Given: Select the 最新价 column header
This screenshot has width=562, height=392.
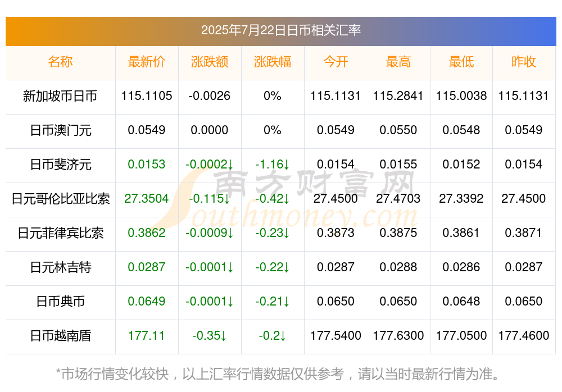Looking at the screenshot, I should (x=147, y=62).
